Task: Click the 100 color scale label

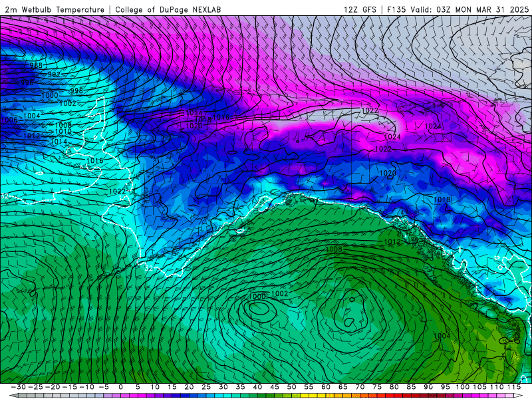Action: [462, 387]
